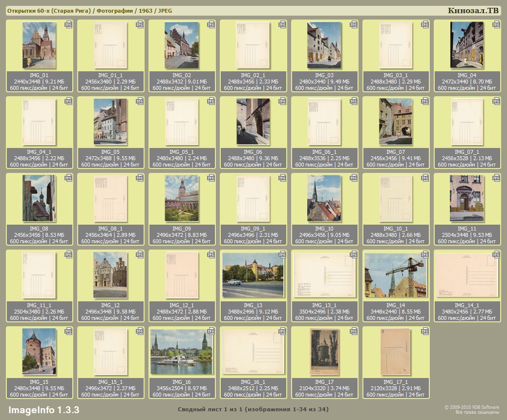Open the IMG_13_1 postcard back thumbnail
507x420 pixels.
pyautogui.click(x=325, y=275)
